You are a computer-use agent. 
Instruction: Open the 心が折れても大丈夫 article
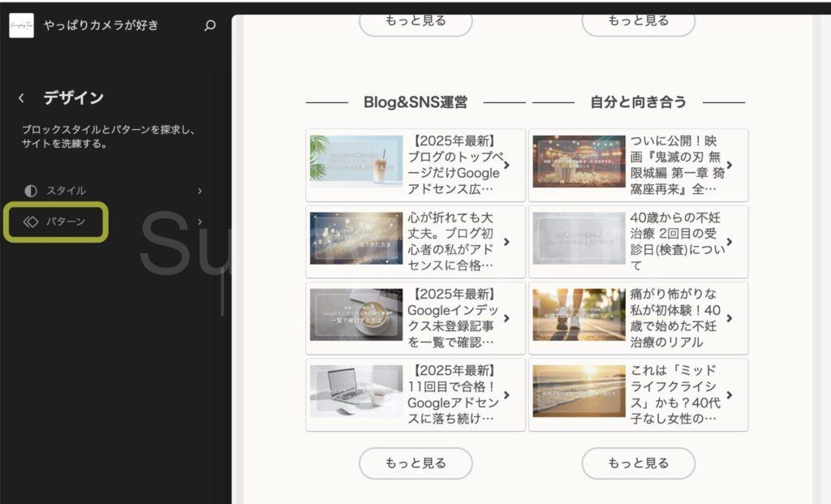(x=453, y=242)
